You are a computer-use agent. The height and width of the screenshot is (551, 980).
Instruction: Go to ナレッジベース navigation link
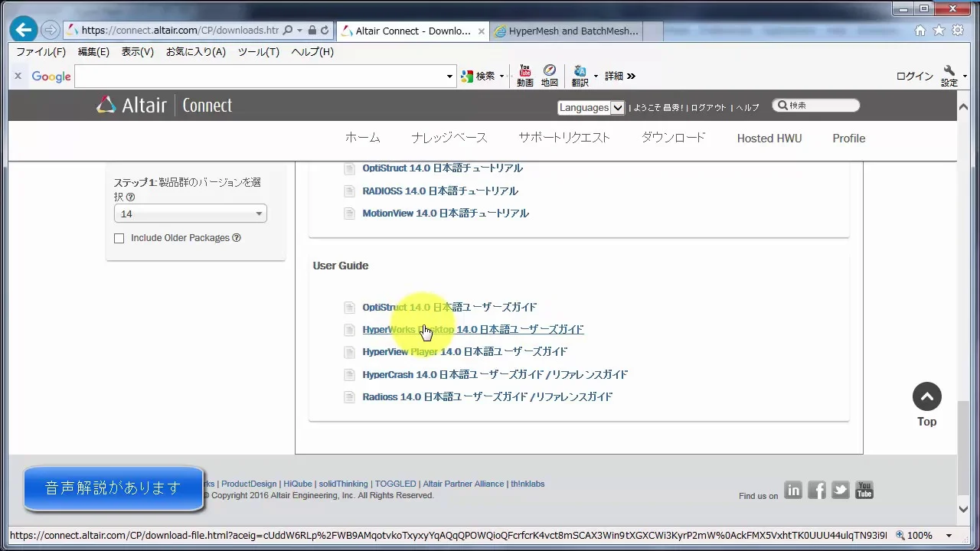click(x=449, y=139)
